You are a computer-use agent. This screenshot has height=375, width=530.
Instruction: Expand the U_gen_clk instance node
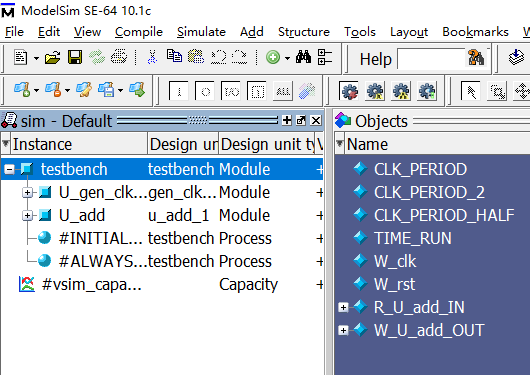[x=27, y=192]
